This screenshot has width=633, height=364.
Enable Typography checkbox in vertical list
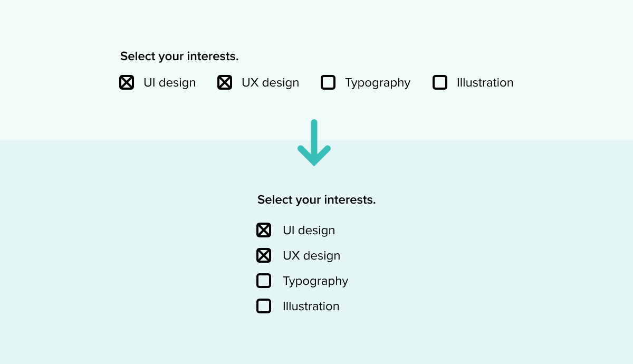pos(264,281)
